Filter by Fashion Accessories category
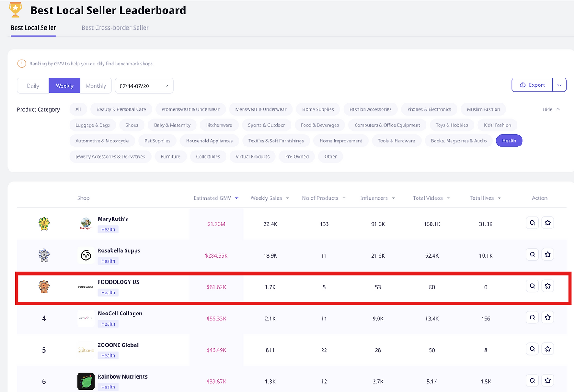This screenshot has height=392, width=574. click(x=370, y=109)
